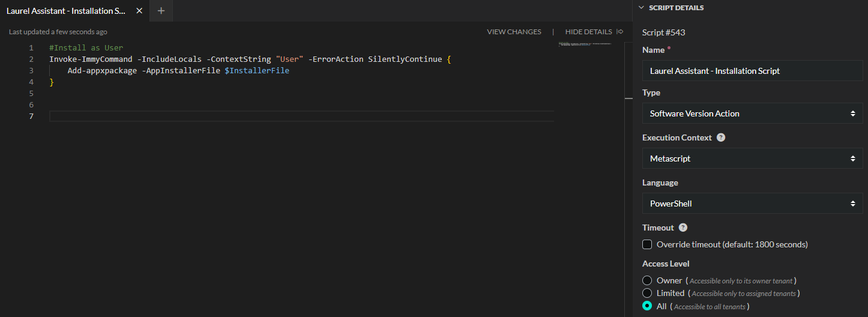Click the Invoke-ImmyCommand line in the editor
Screen dimensions: 868x317
click(x=240, y=59)
